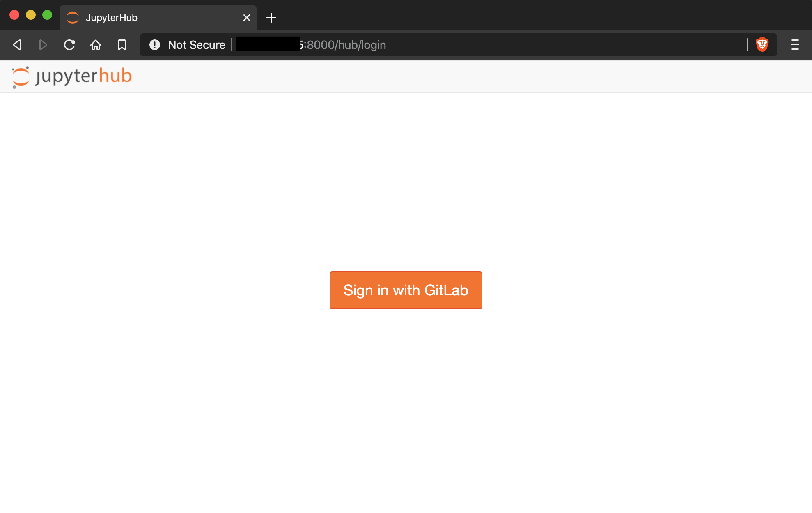
Task: Go back using the browser back arrow
Action: click(x=17, y=45)
